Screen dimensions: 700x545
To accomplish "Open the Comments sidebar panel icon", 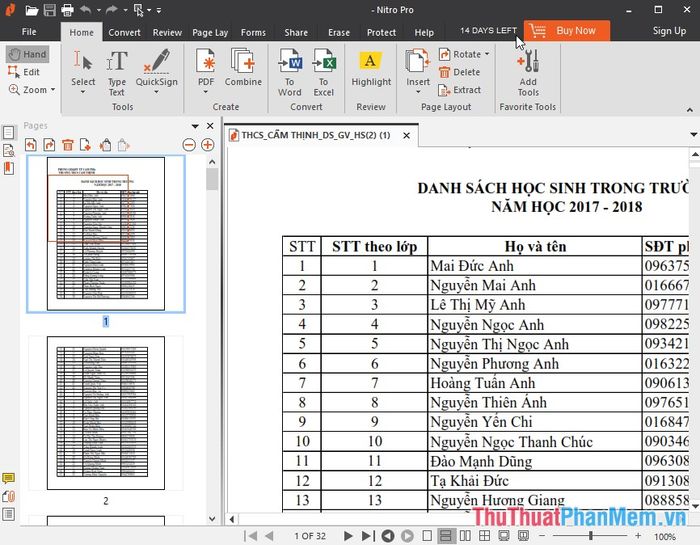I will pyautogui.click(x=8, y=478).
